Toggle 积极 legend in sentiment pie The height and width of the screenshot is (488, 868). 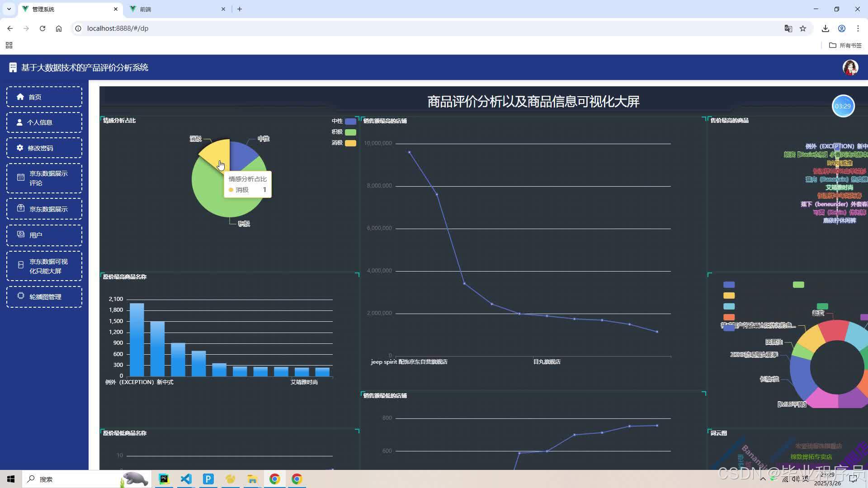coord(344,132)
